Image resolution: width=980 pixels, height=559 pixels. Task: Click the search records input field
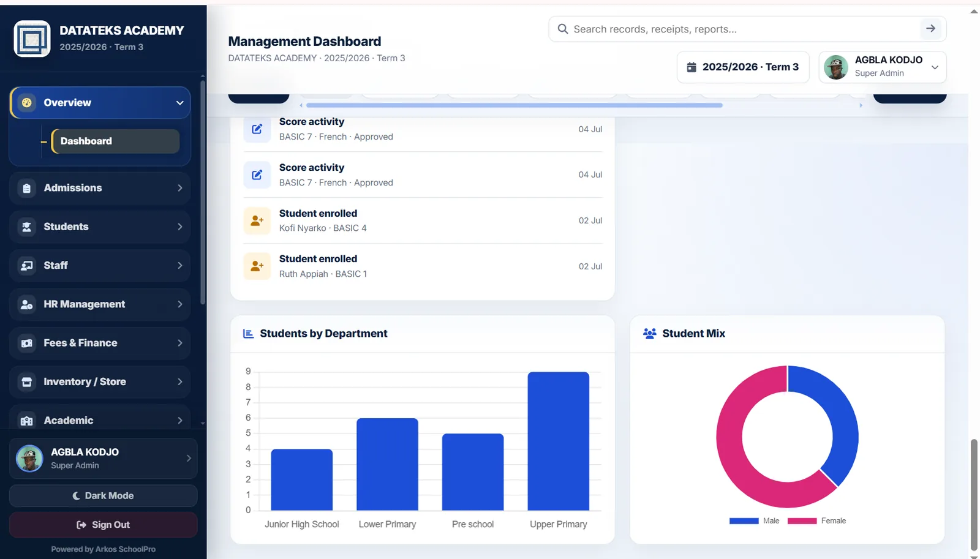(x=743, y=29)
